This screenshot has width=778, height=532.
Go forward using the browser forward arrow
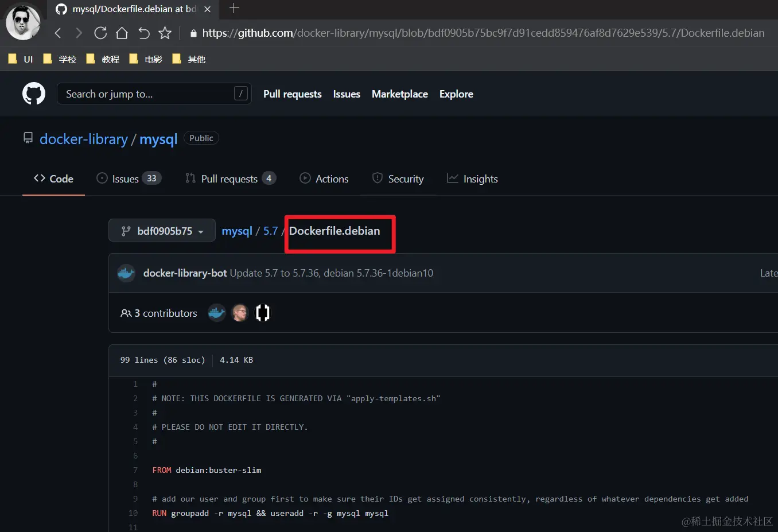tap(79, 33)
